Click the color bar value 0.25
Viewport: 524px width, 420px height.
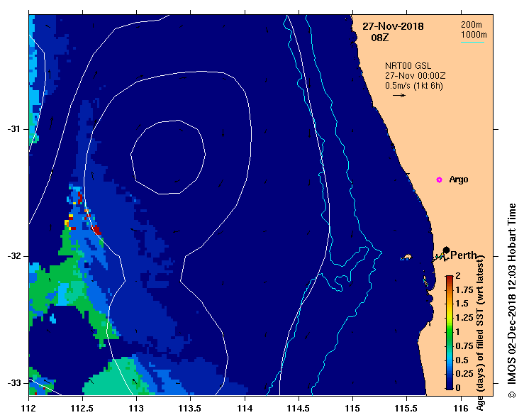tap(464, 374)
